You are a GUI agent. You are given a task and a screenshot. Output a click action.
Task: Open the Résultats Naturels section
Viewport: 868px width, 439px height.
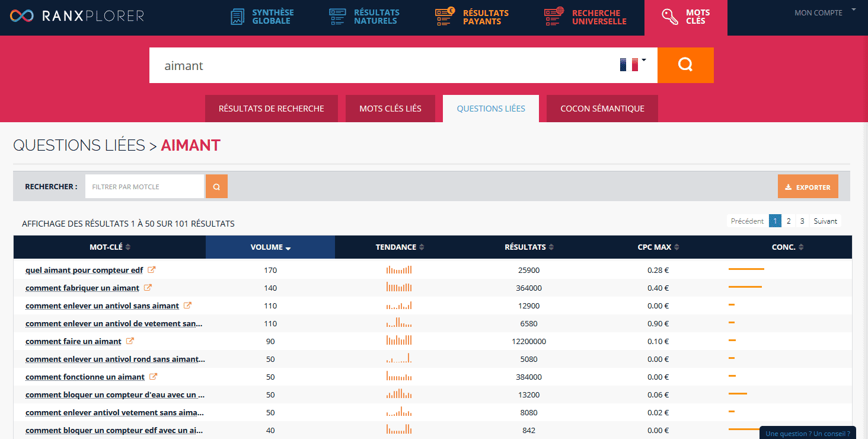click(x=365, y=17)
